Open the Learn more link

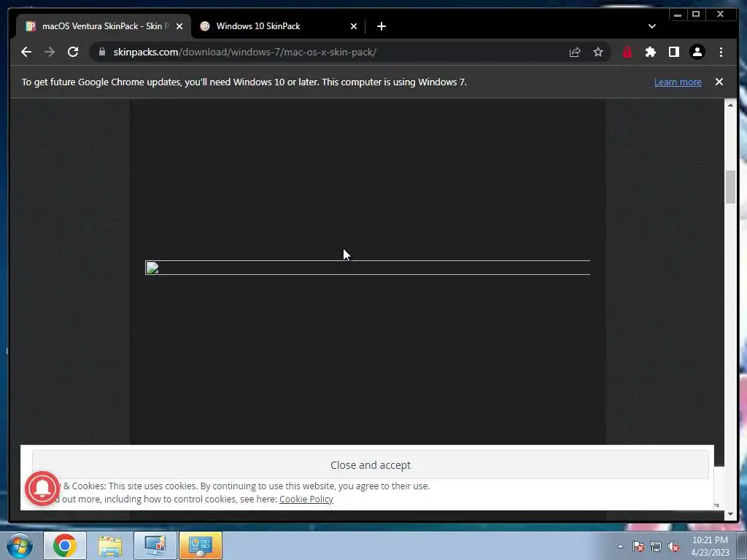(x=678, y=82)
